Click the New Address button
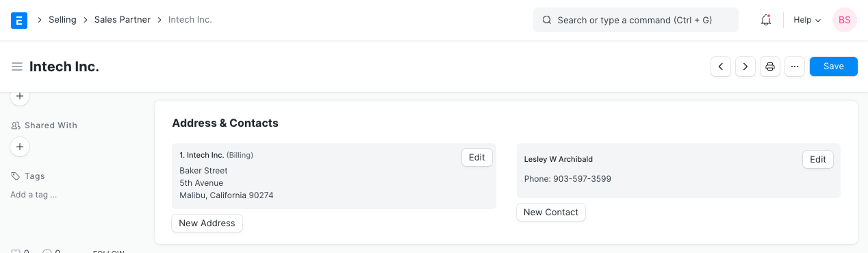This screenshot has height=253, width=868. point(207,224)
